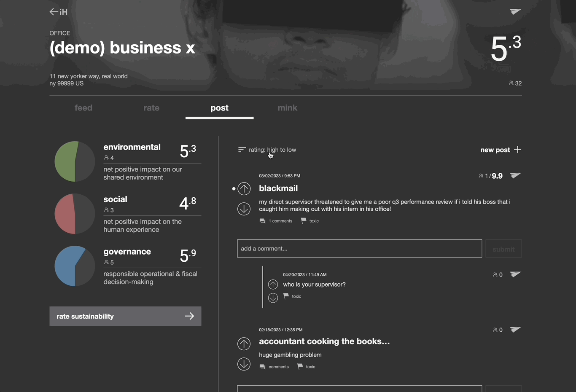The height and width of the screenshot is (392, 576).
Task: Flag 'who is your supervisor?' comment as toxic
Action: pos(292,296)
